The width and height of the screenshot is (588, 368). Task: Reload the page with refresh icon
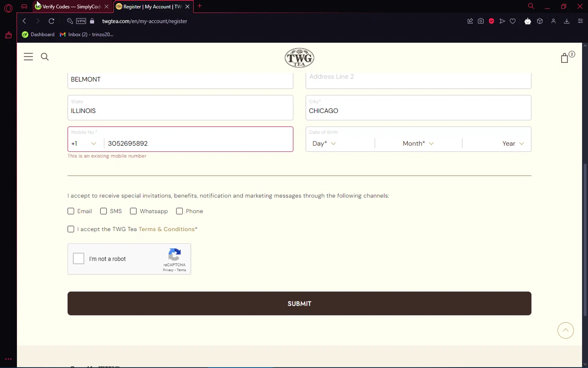coord(51,21)
